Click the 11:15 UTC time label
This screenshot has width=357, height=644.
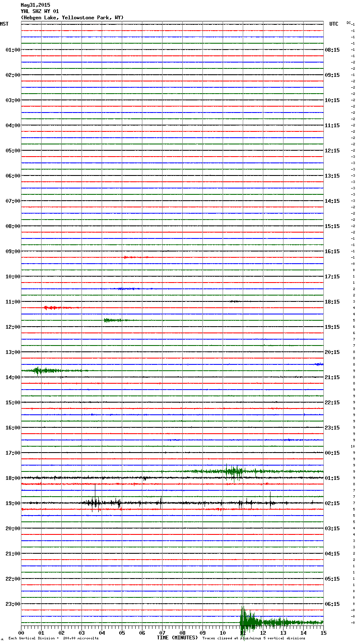pos(332,126)
